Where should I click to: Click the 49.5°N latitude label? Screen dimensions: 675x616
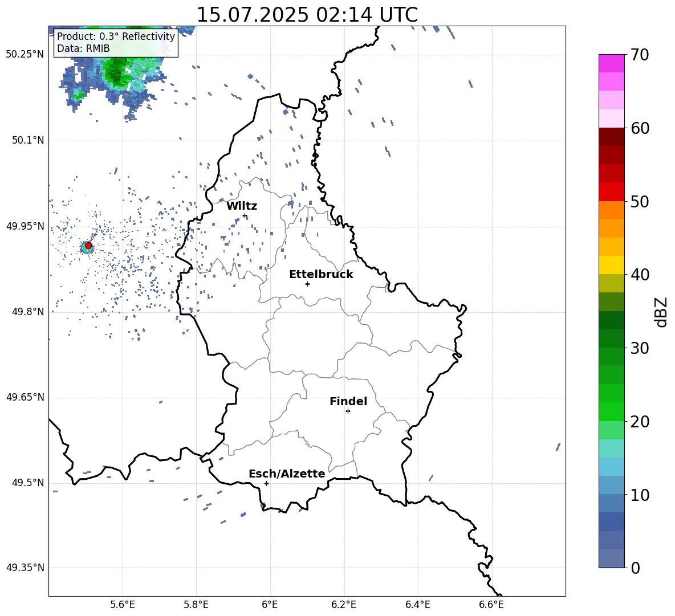click(29, 483)
